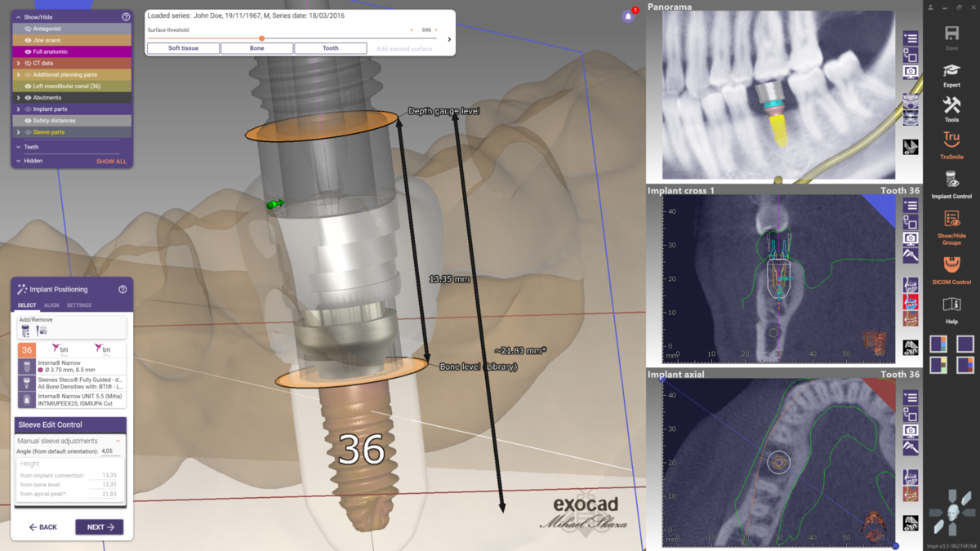980x551 pixels.
Task: Choose the Tooth surface preset
Action: [330, 48]
